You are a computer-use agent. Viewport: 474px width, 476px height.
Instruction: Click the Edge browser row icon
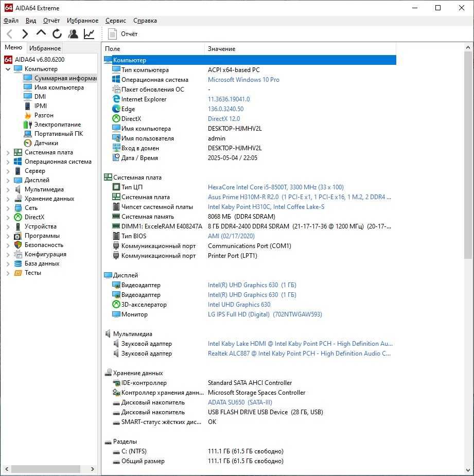tap(116, 109)
